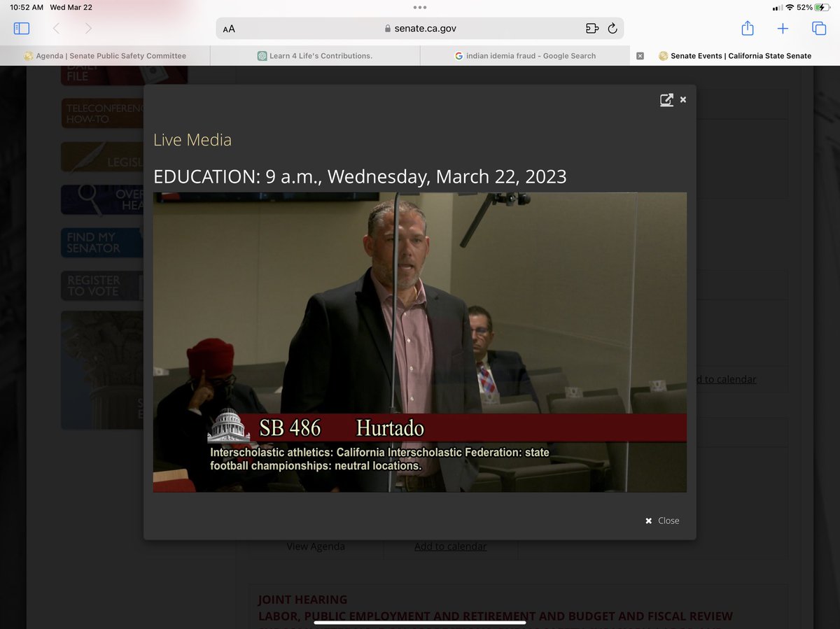840x629 pixels.
Task: Reload the page with refresh icon
Action: 612,29
